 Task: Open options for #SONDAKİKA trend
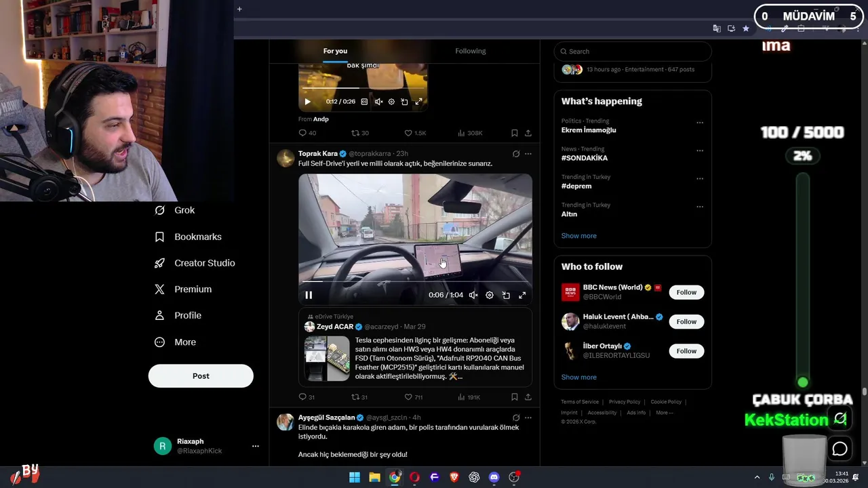coord(700,150)
